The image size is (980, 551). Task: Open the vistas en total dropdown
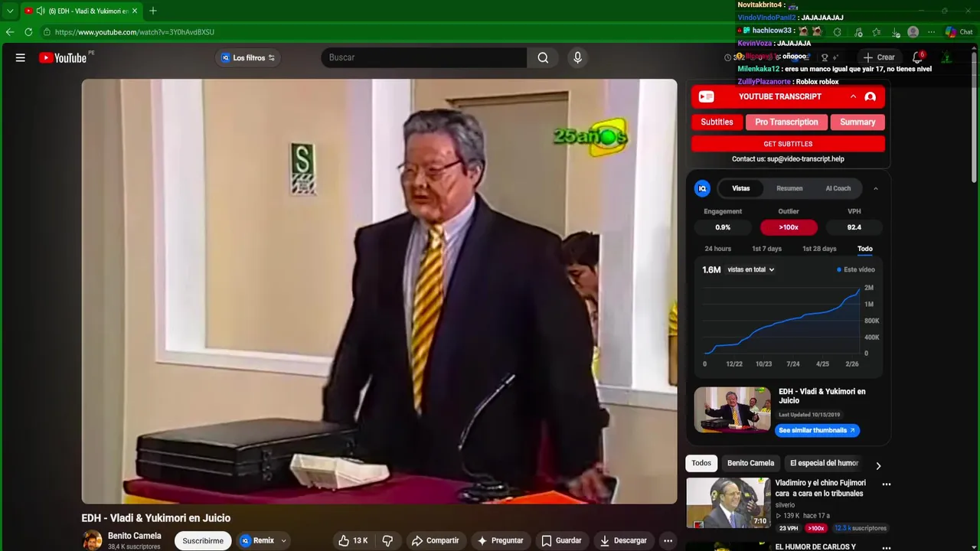pos(751,269)
